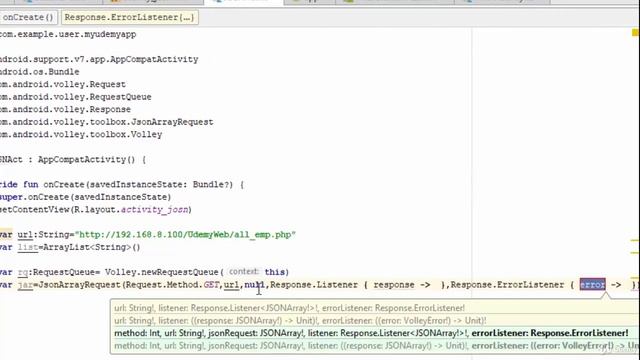Click Response.Listener in the request line
The image size is (640, 360).
pos(314,285)
